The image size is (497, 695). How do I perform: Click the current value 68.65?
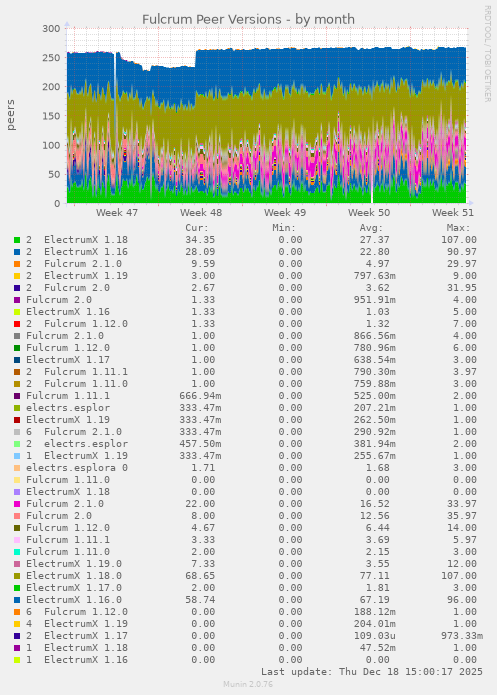200,576
